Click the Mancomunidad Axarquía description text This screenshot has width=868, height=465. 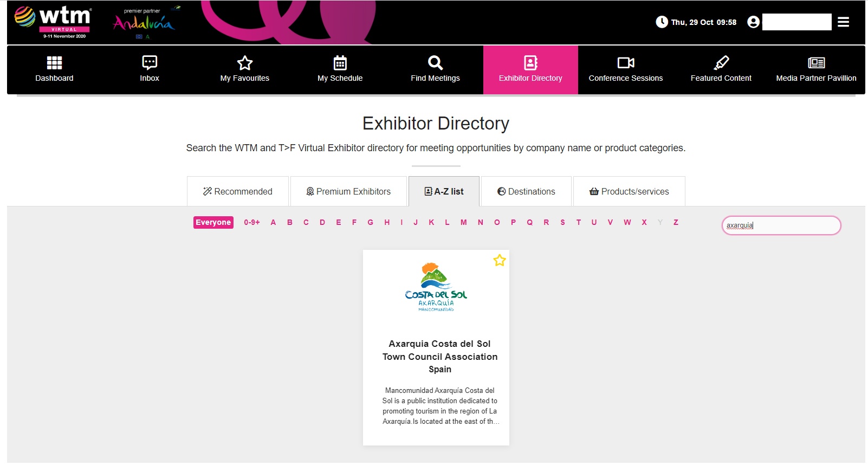coord(440,406)
